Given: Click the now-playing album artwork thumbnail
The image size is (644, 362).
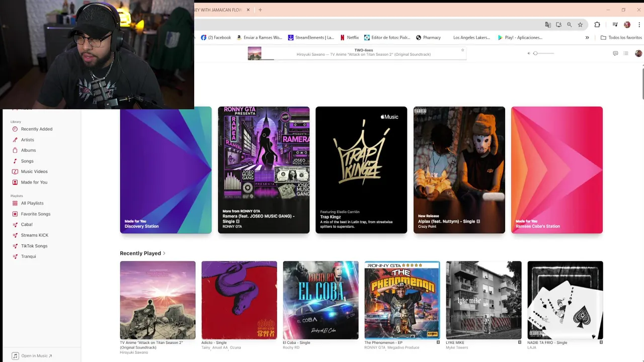Looking at the screenshot, I should 255,53.
